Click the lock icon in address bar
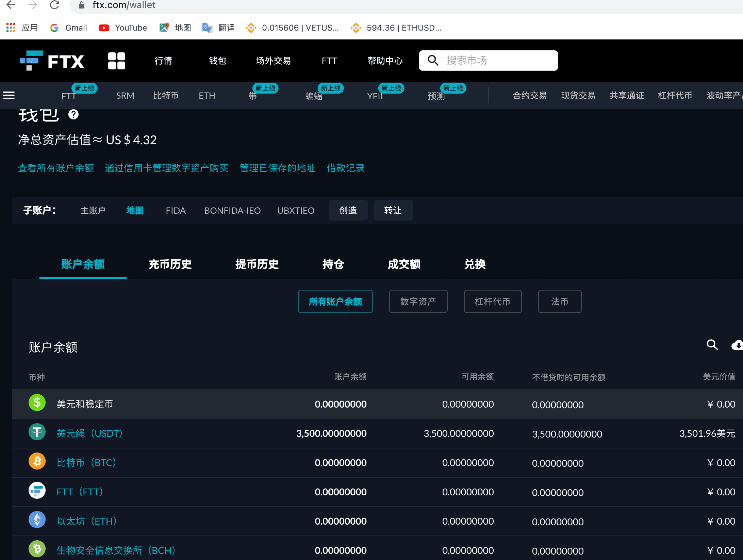The width and height of the screenshot is (743, 560). [x=81, y=5]
